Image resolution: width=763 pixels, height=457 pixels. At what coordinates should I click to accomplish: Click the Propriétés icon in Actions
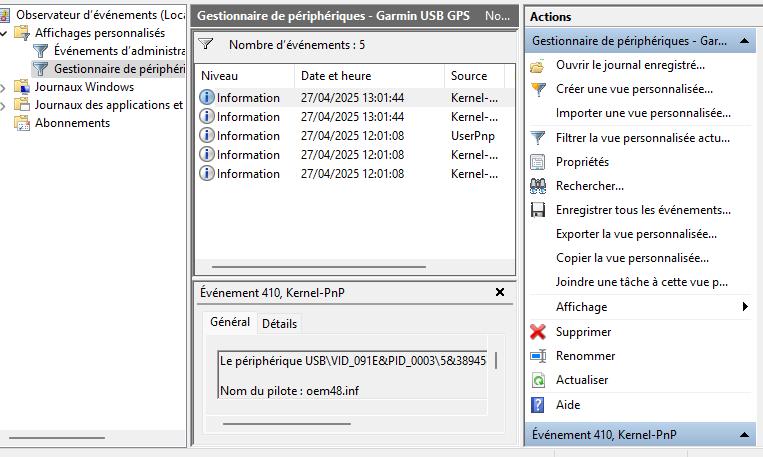538,162
